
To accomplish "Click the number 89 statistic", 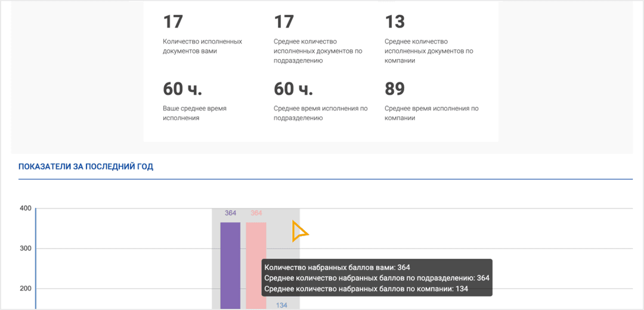I will (x=395, y=89).
